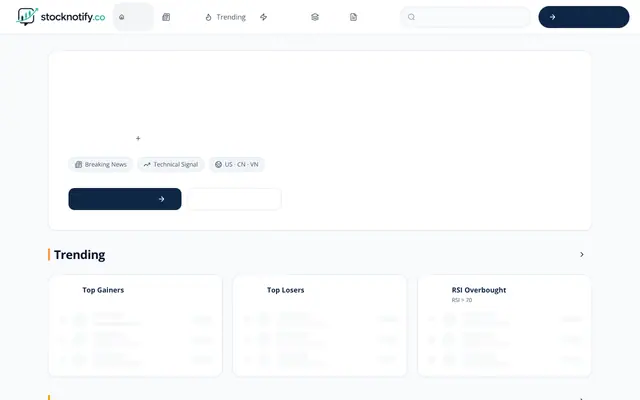Open the lightning bolt nav item

(264, 17)
